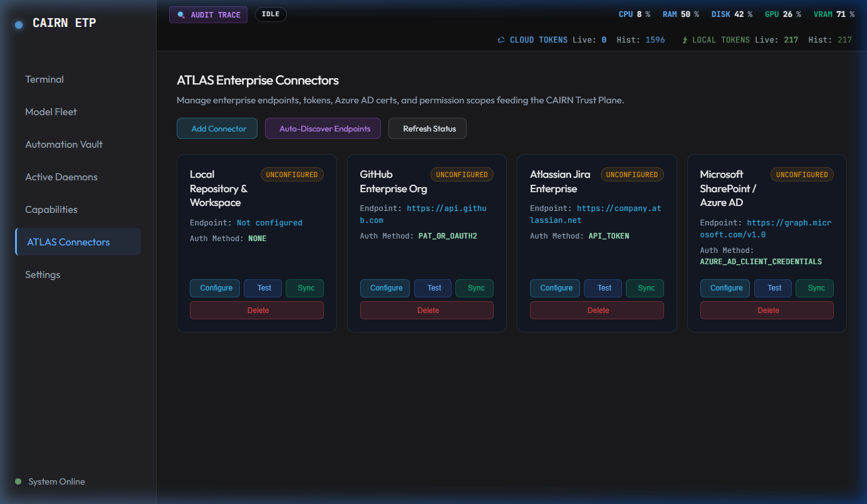The height and width of the screenshot is (504, 867).
Task: Test the GitHub Enterprise Org connector
Action: [433, 288]
